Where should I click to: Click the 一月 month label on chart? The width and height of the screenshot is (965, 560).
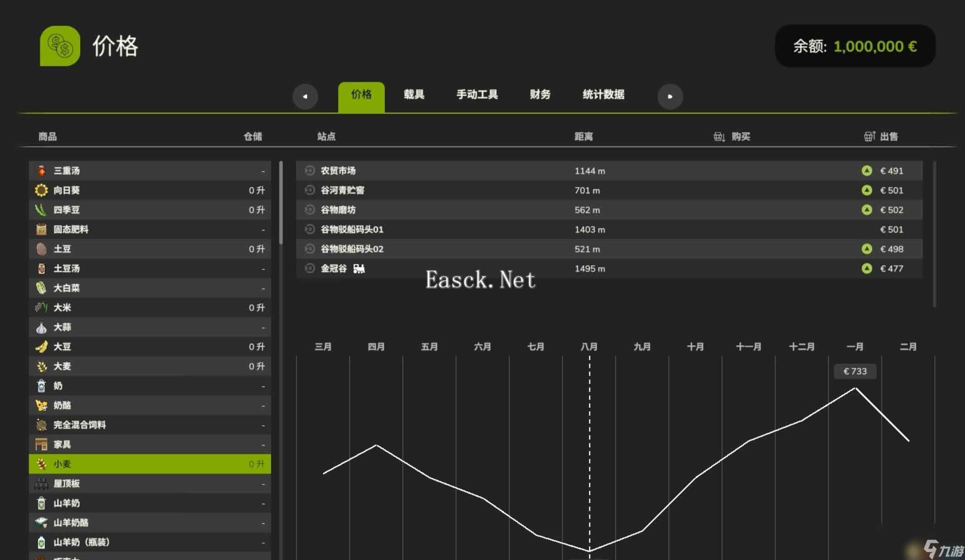855,347
